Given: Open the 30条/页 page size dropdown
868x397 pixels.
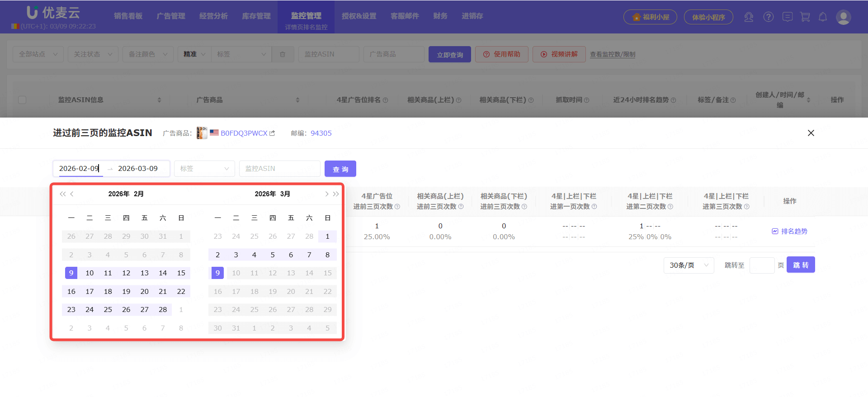Looking at the screenshot, I should [x=689, y=265].
